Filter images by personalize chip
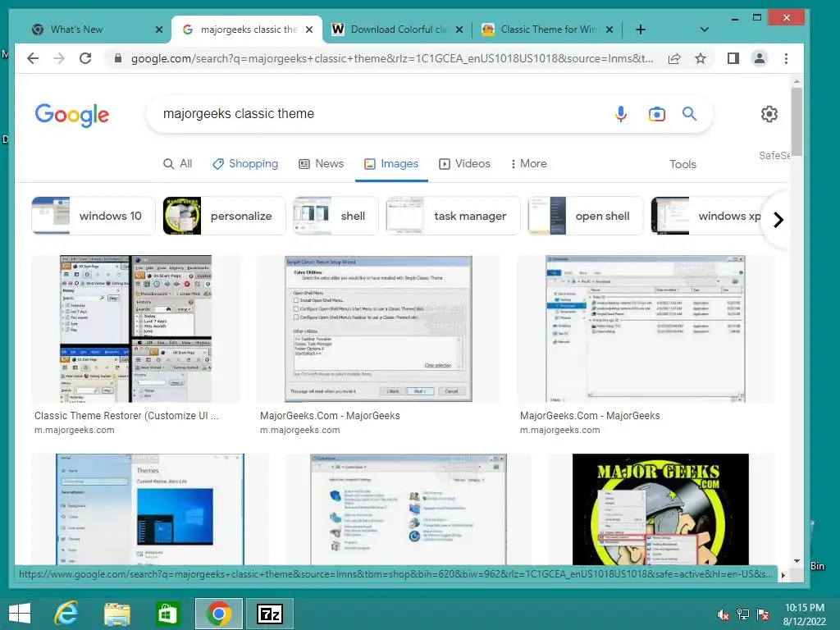Viewport: 840px width, 630px height. point(224,216)
